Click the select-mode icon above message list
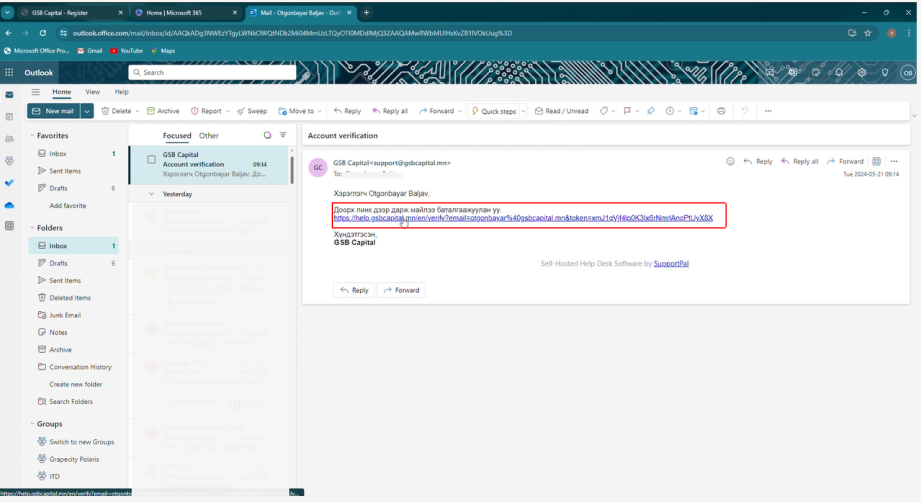Viewport: 921px width, 502px height. [267, 135]
